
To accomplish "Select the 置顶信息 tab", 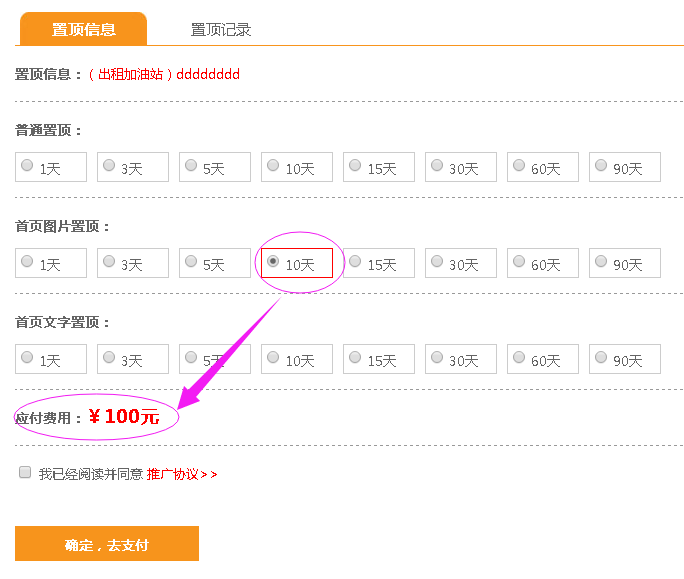I will tap(83, 29).
